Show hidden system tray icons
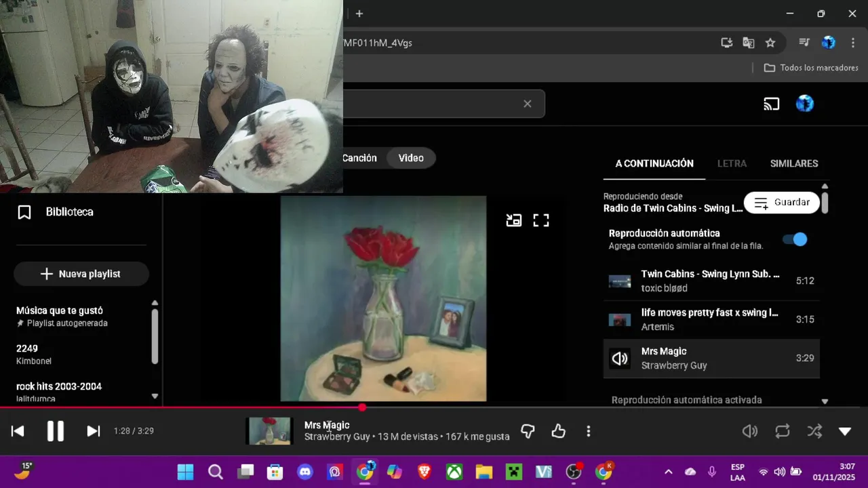This screenshot has width=868, height=488. coord(668,472)
